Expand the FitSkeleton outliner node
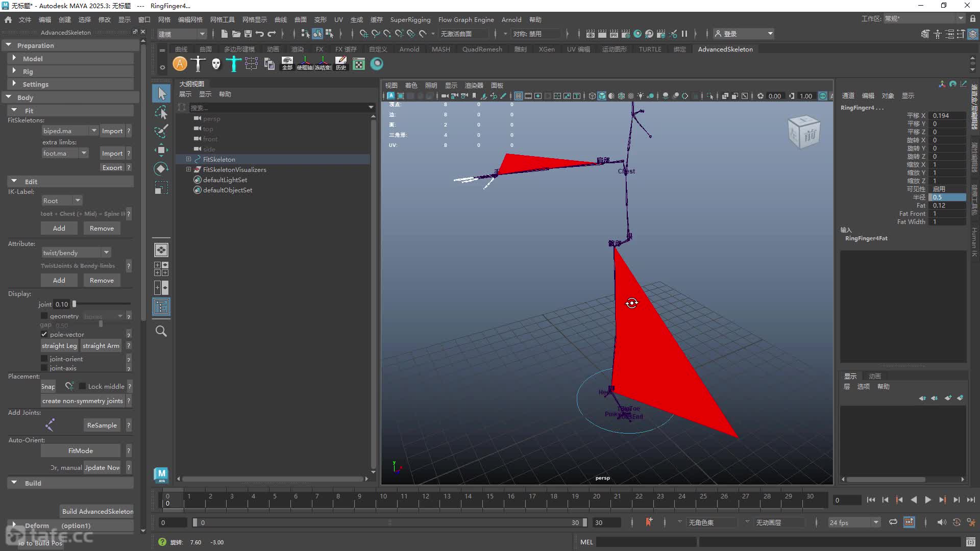 coord(188,159)
